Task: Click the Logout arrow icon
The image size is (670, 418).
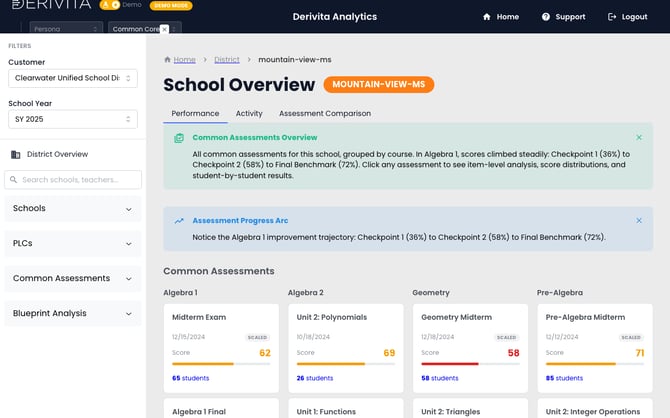Action: 612,17
